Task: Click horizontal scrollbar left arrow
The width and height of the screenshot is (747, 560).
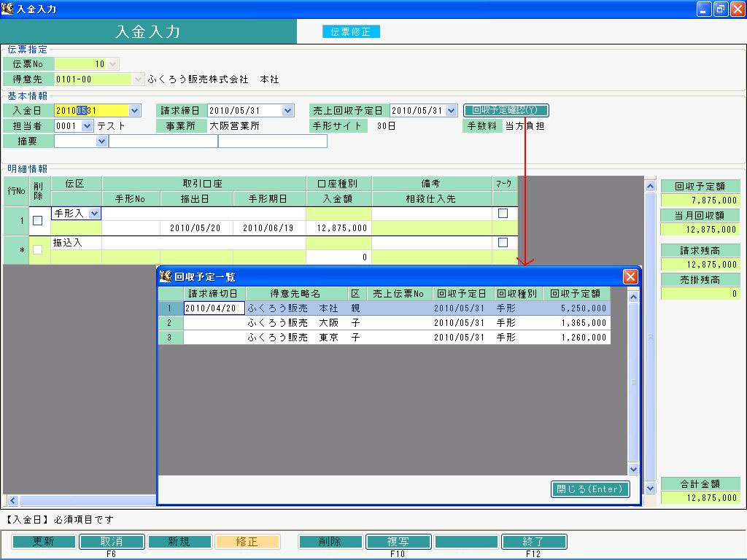Action: (x=12, y=500)
